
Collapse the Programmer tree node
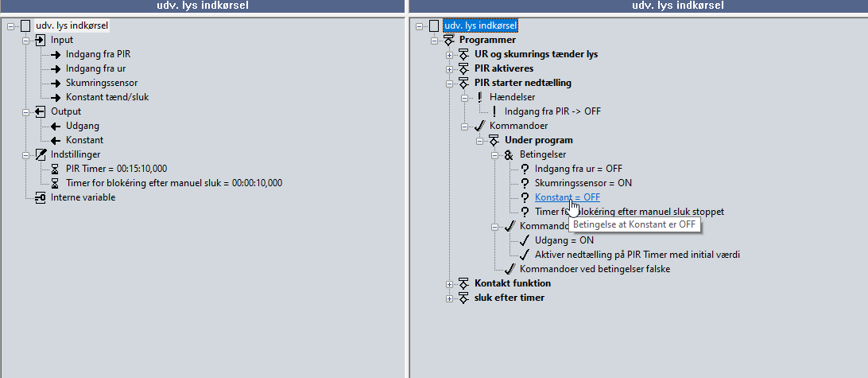(x=434, y=40)
